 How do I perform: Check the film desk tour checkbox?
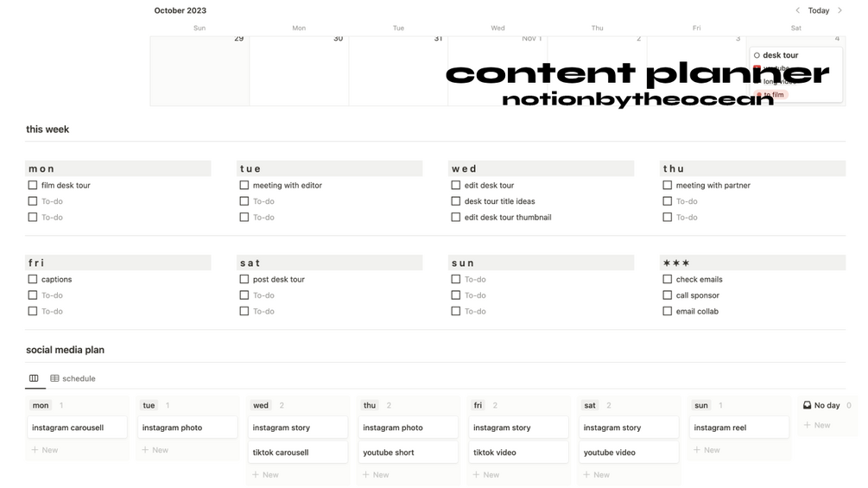tap(33, 185)
